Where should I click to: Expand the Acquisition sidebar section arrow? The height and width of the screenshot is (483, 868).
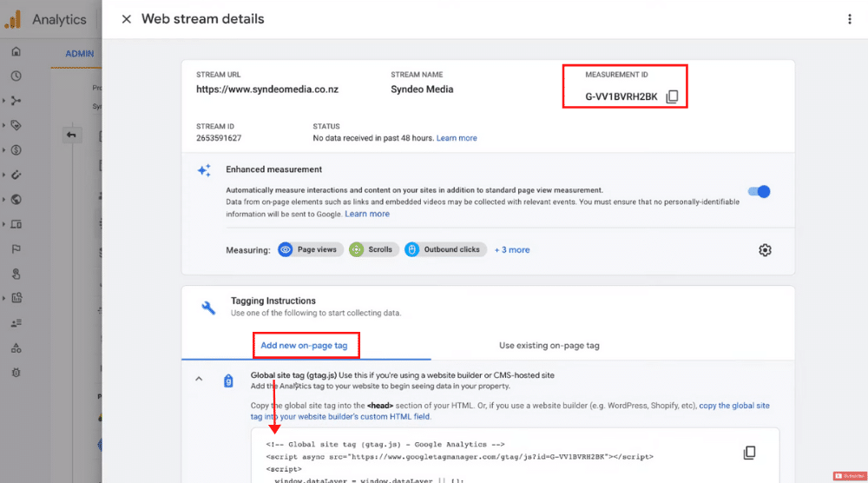click(3, 101)
